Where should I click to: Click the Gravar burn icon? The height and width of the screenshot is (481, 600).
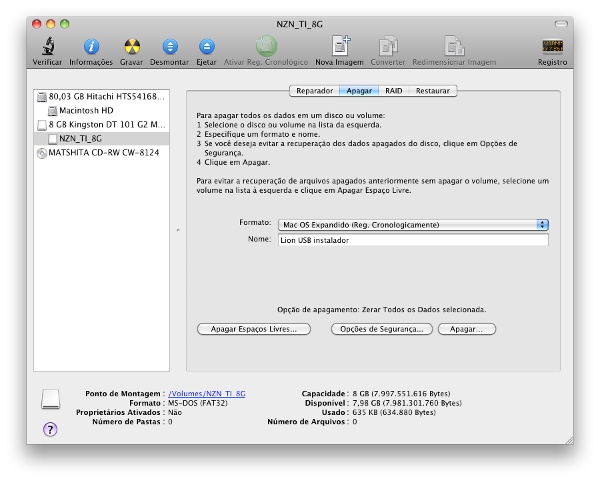(x=132, y=47)
